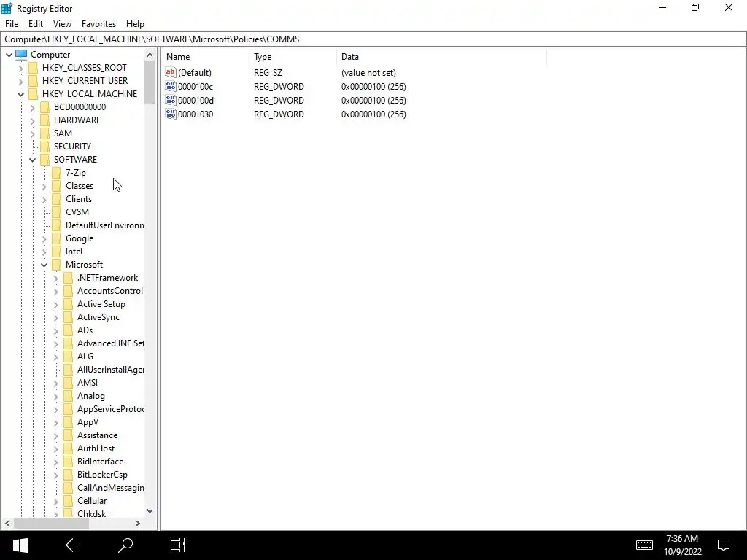Click the AMSI folder icon
This screenshot has width=747, height=560.
[68, 382]
